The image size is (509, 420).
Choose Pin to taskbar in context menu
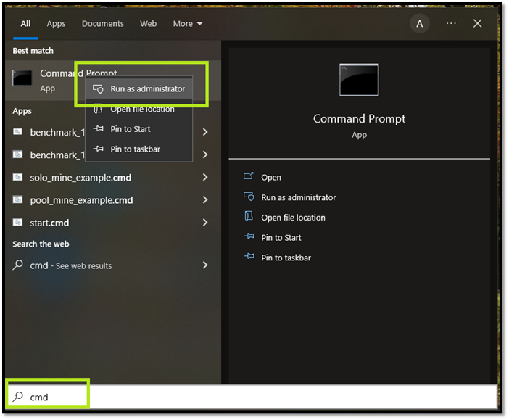pos(139,149)
